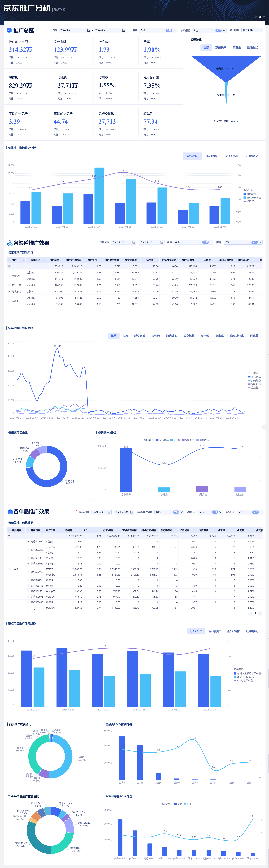Toggle 总成交金额近七天单品 legend

click(247, 673)
